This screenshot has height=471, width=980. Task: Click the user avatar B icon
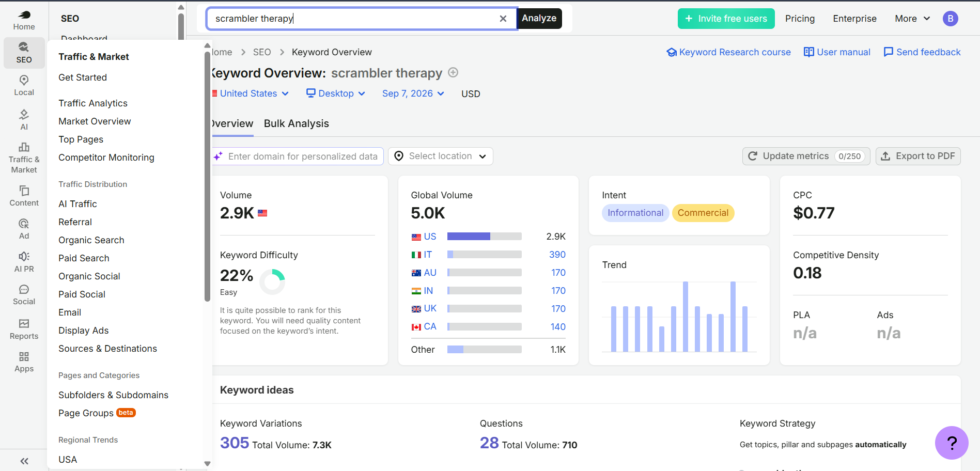point(951,19)
